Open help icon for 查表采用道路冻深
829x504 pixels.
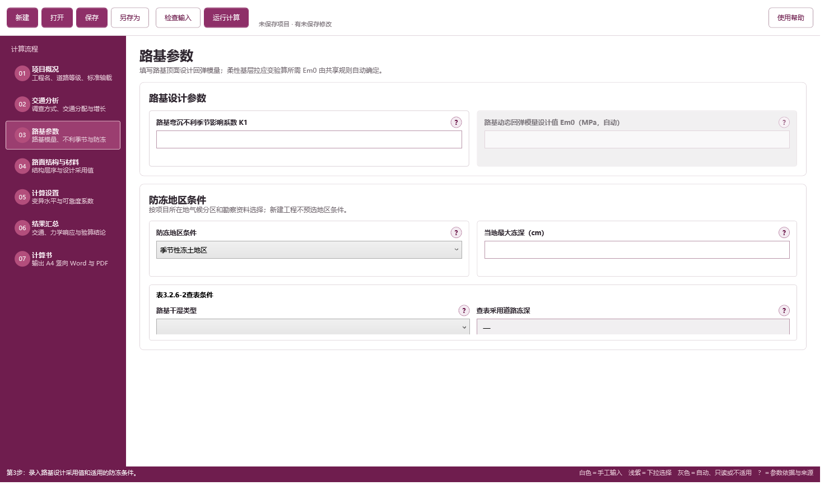click(784, 310)
